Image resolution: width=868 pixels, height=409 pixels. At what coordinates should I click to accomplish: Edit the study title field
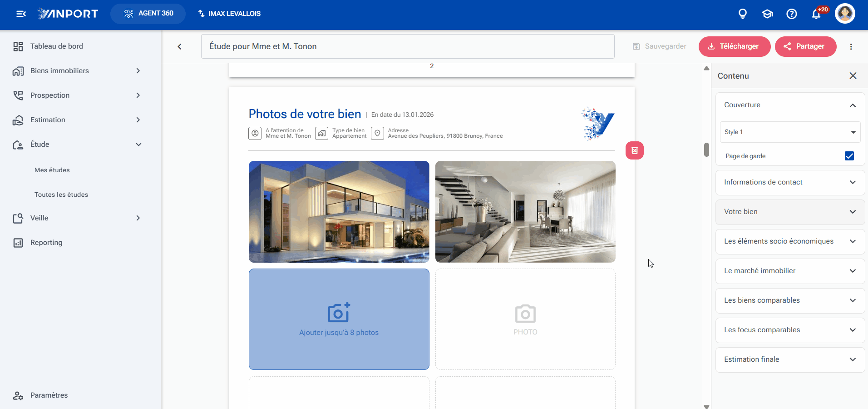(x=408, y=46)
